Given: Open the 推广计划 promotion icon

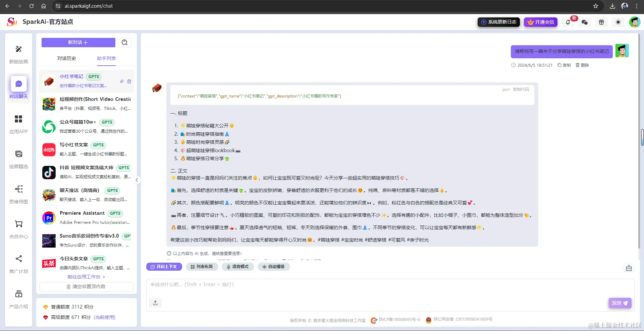Looking at the screenshot, I should coord(18,259).
